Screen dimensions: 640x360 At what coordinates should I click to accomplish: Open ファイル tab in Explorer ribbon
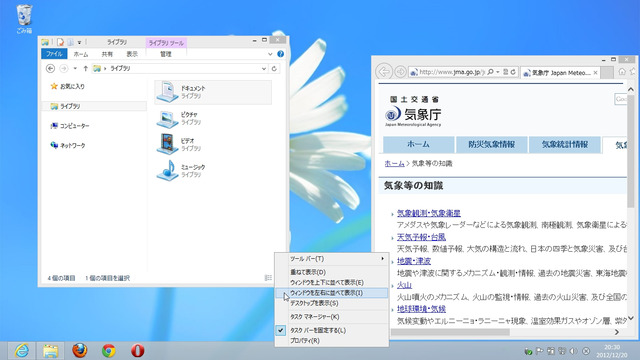[x=54, y=54]
